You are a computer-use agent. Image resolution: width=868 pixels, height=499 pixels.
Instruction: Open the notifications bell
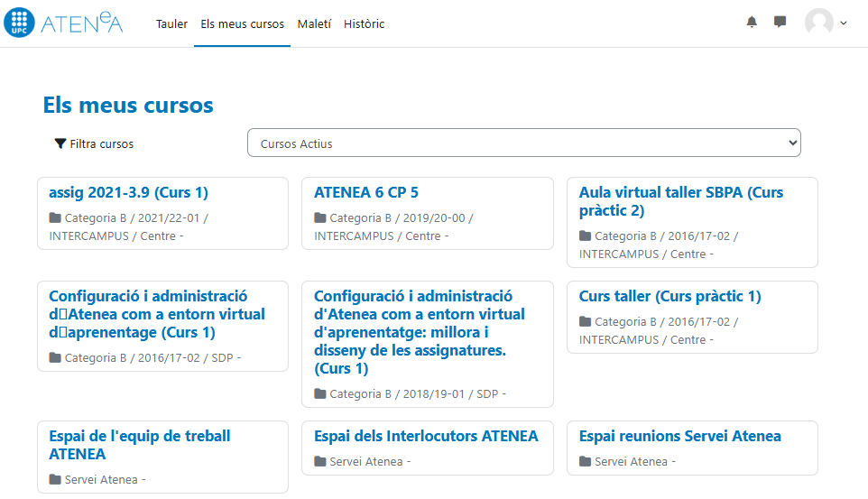(x=752, y=23)
